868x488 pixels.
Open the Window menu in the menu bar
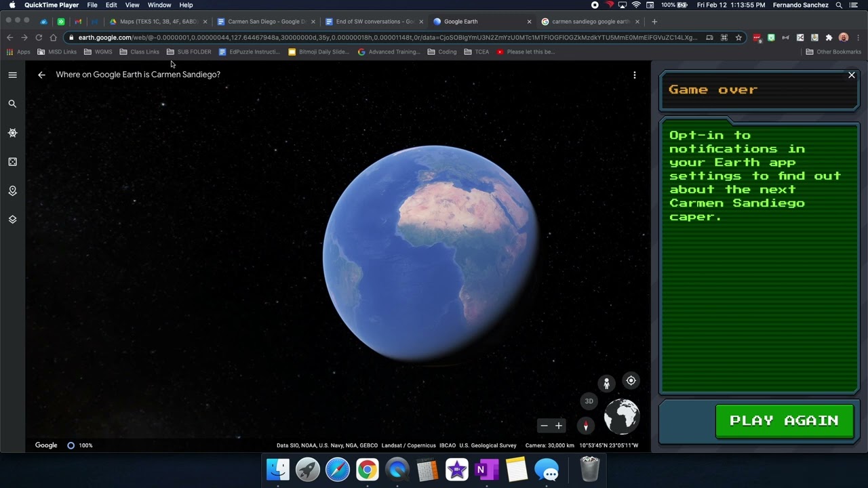point(159,5)
